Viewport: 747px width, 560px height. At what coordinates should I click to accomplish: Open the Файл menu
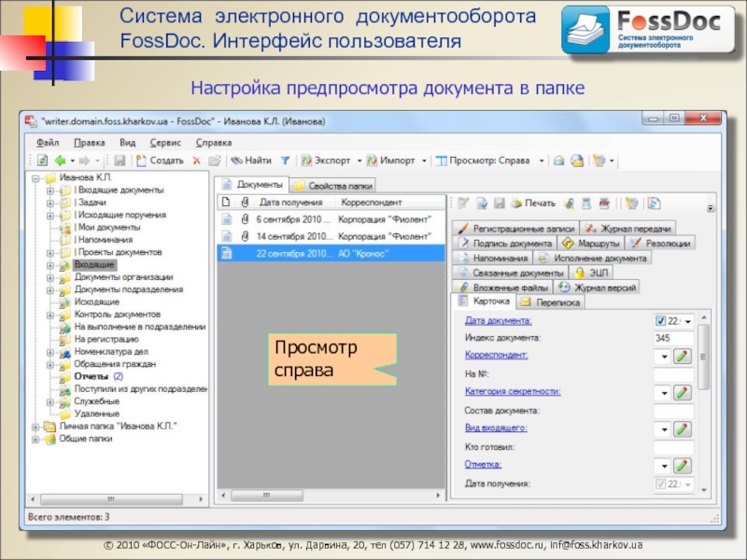[x=48, y=143]
